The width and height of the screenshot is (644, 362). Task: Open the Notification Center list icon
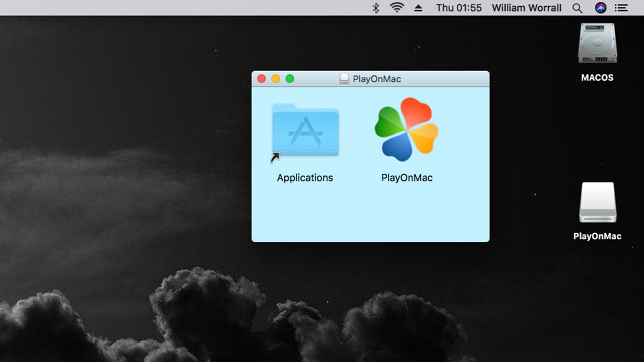tap(621, 8)
